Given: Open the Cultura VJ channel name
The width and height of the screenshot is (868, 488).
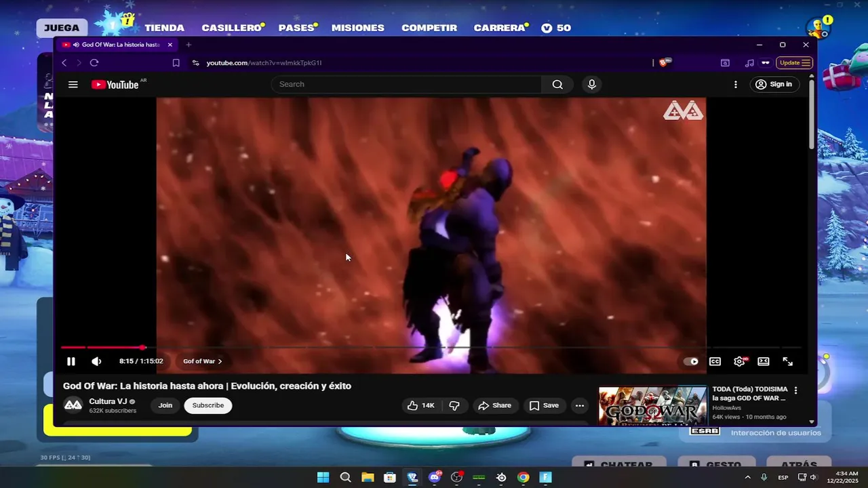Looking at the screenshot, I should tap(108, 401).
